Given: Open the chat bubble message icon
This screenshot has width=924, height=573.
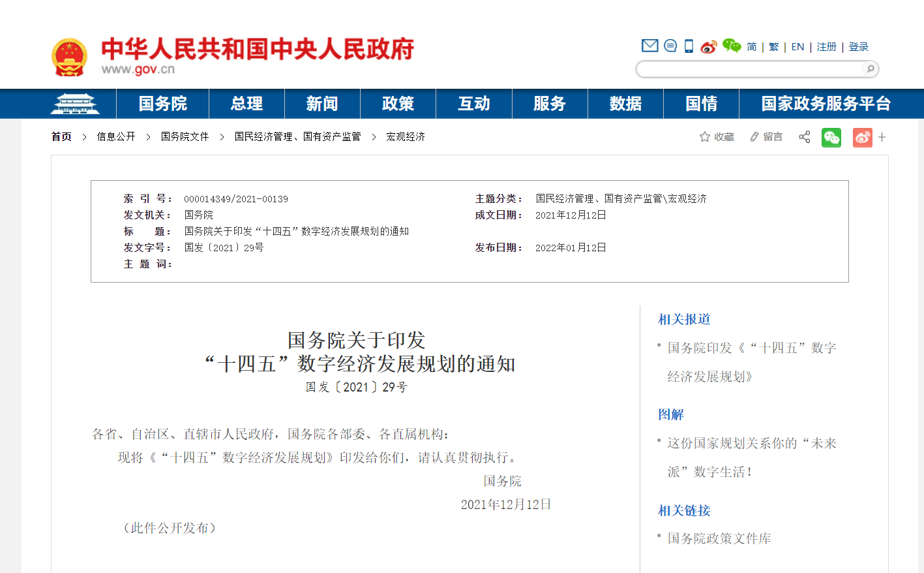Looking at the screenshot, I should pyautogui.click(x=670, y=46).
